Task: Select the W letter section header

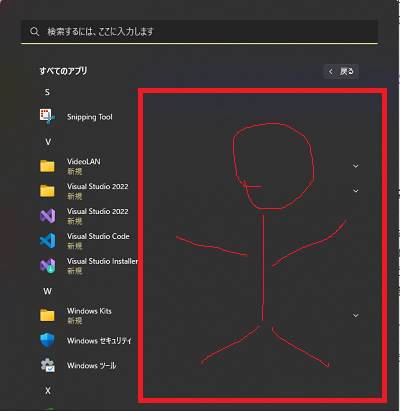Action: tap(48, 291)
